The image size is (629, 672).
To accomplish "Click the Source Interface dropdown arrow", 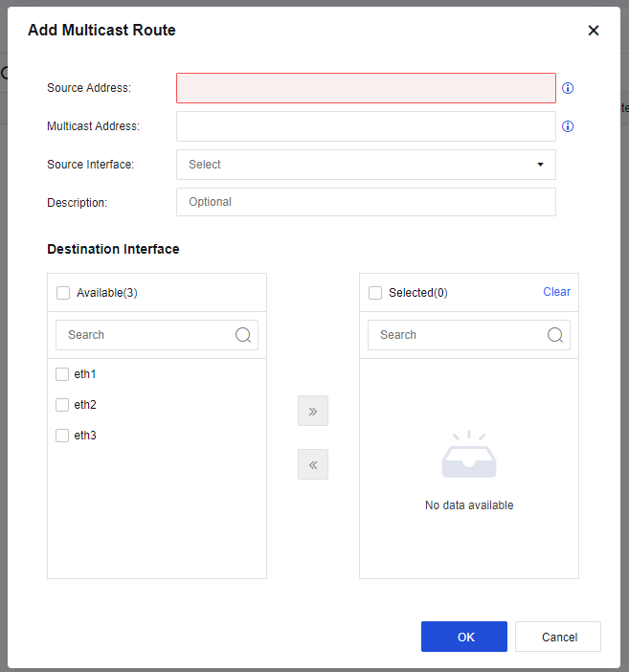I will [540, 165].
